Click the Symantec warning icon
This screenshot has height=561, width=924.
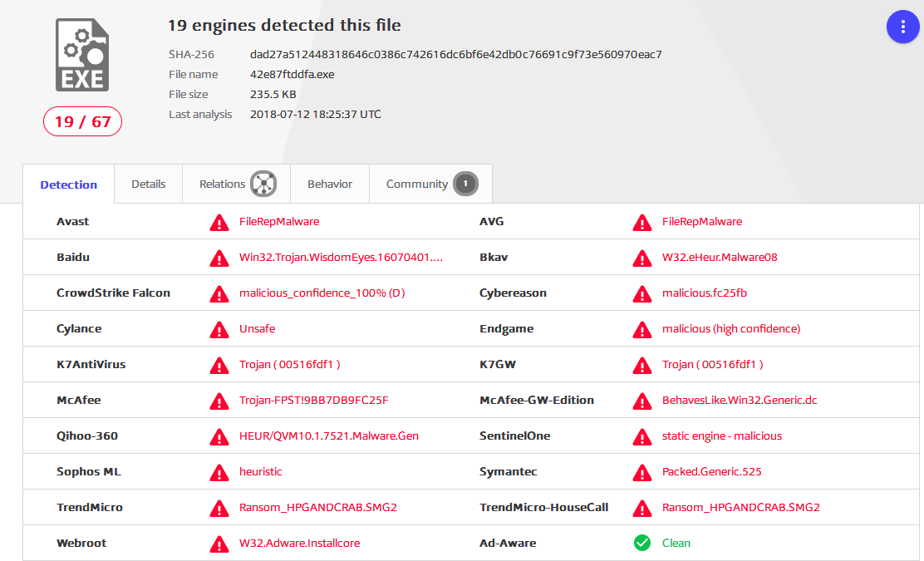point(642,473)
